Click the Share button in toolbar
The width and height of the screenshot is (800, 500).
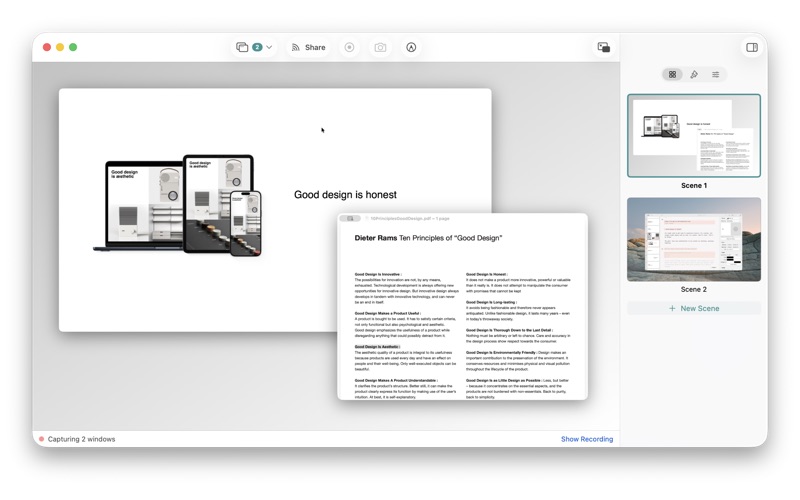click(x=308, y=47)
